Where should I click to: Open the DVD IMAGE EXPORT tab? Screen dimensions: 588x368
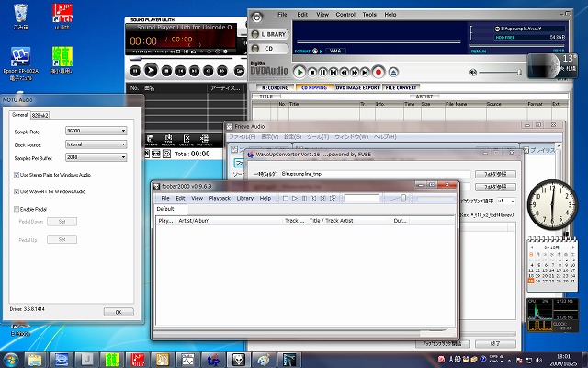[357, 87]
